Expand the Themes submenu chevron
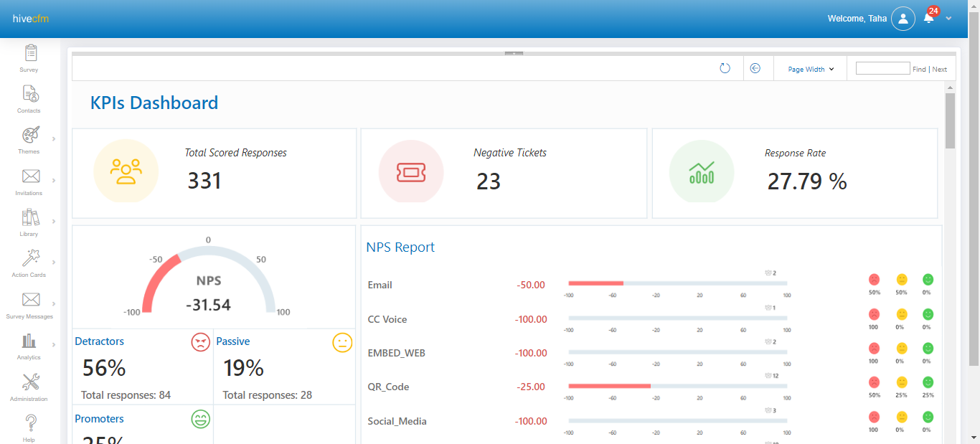 pyautogui.click(x=54, y=138)
